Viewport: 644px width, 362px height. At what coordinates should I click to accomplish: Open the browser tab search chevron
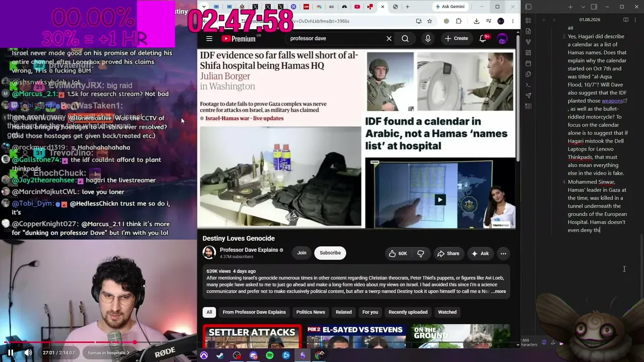pos(203,7)
